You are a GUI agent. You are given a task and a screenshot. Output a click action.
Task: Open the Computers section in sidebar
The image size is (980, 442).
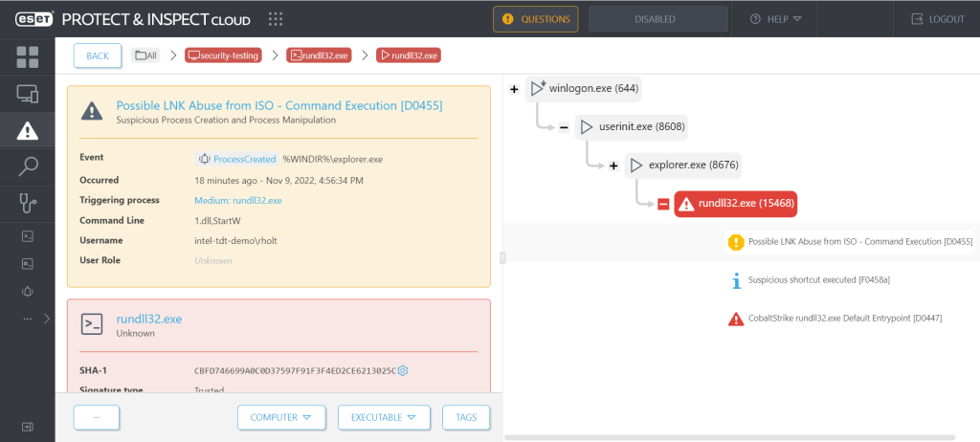pos(27,94)
